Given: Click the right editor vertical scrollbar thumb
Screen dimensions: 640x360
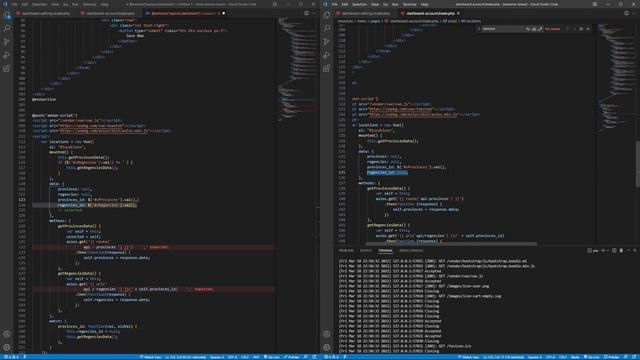Looking at the screenshot, I should 638,163.
